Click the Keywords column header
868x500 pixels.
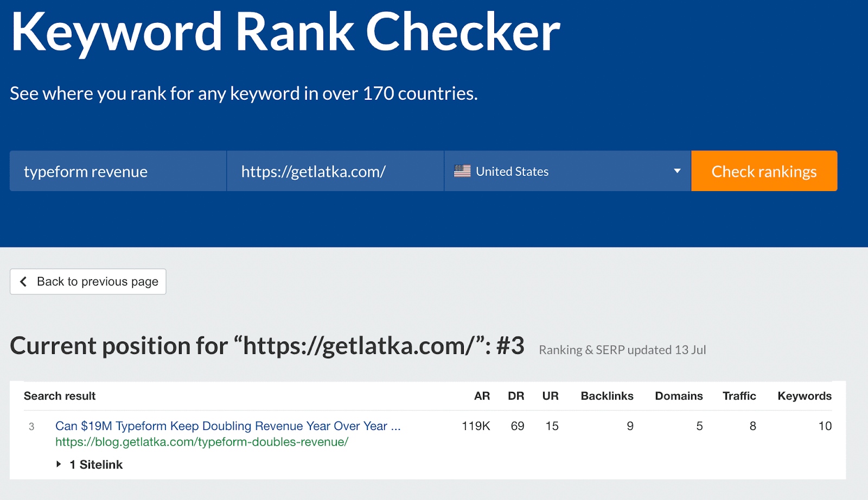pos(805,396)
